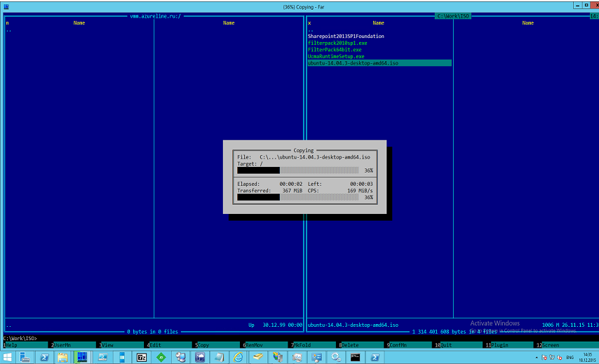Click the vmm.azureline.ru:/ left panel title
The height and width of the screenshot is (364, 599).
pos(156,16)
